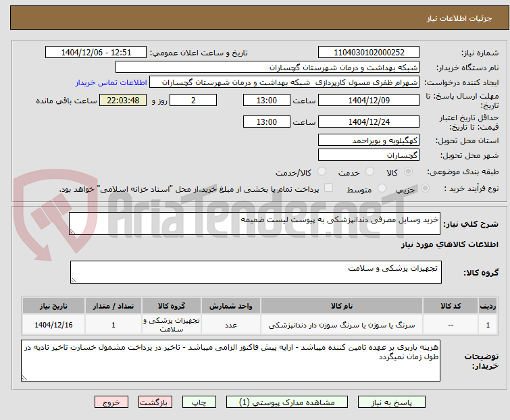Click the نام کالا column header
This screenshot has width=510, height=420.
point(342,306)
